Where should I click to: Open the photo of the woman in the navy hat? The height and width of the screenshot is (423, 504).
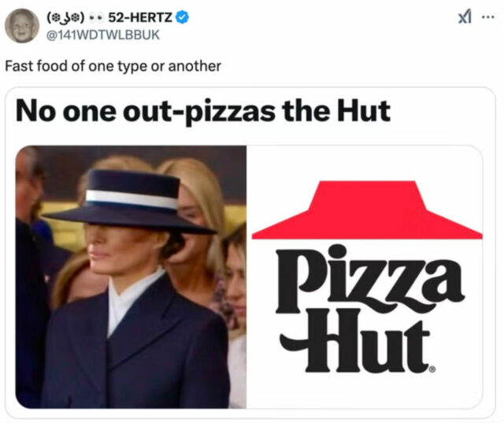click(x=131, y=276)
